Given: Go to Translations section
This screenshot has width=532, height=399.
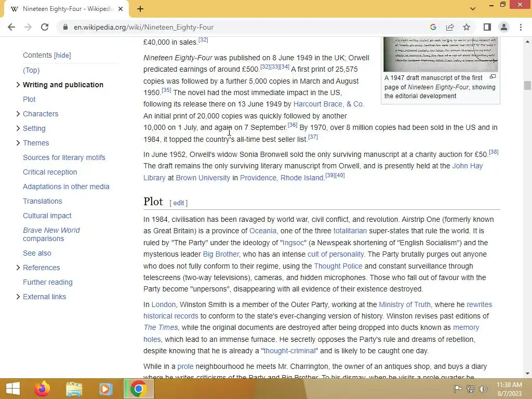Looking at the screenshot, I should click(x=43, y=201).
